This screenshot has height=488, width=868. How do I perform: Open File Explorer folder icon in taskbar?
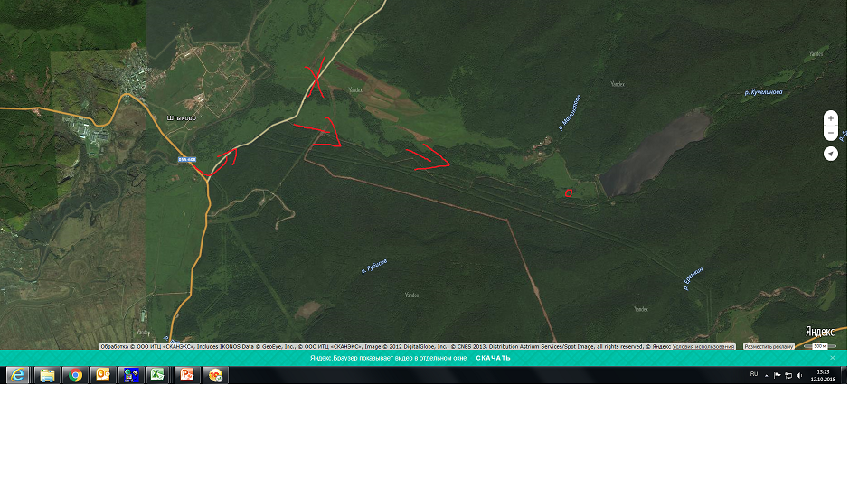click(x=46, y=375)
